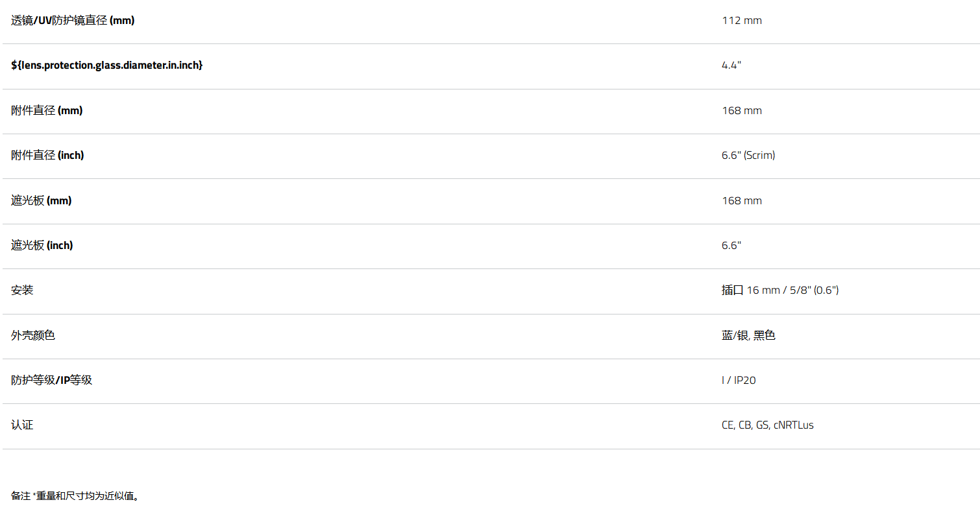
Task: Click the 防护等级/IP等级 label
Action: click(x=52, y=381)
